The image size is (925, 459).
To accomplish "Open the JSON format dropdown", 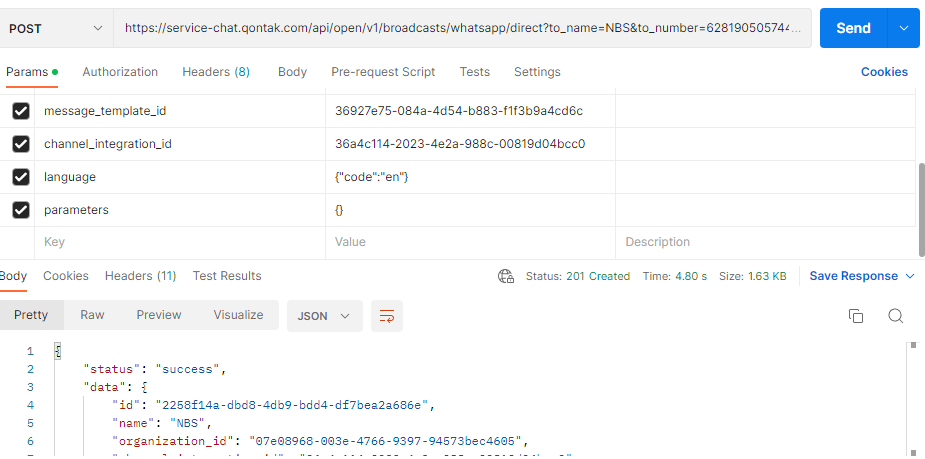I will tap(324, 316).
